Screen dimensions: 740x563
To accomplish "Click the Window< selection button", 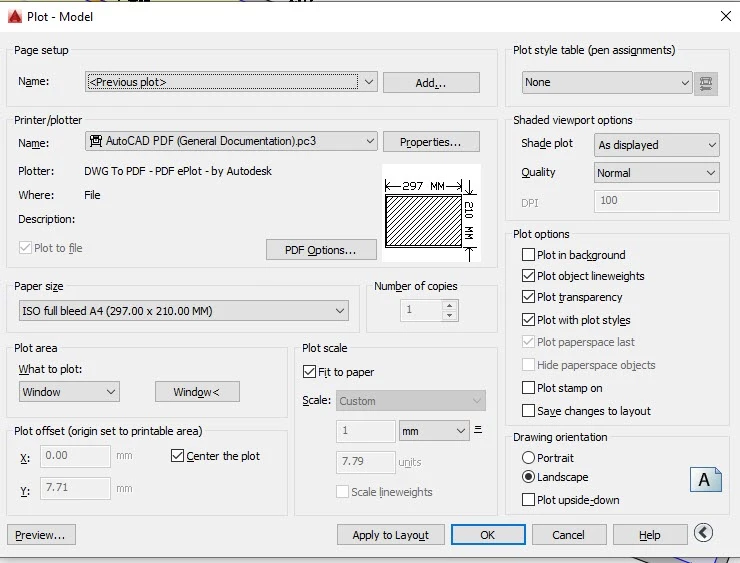I will pyautogui.click(x=197, y=392).
